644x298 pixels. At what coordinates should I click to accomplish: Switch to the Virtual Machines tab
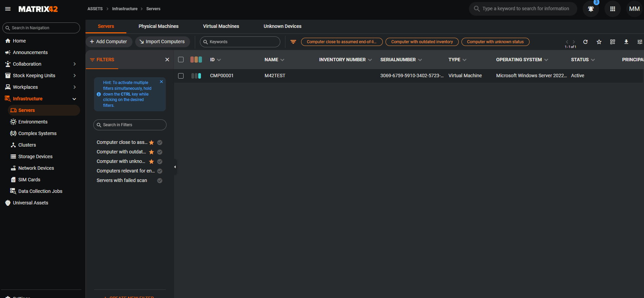pyautogui.click(x=221, y=26)
